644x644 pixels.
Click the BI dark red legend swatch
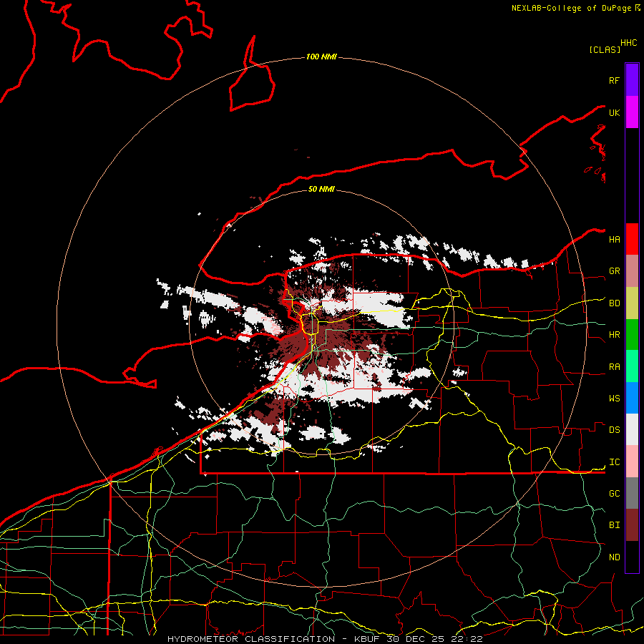[632, 525]
